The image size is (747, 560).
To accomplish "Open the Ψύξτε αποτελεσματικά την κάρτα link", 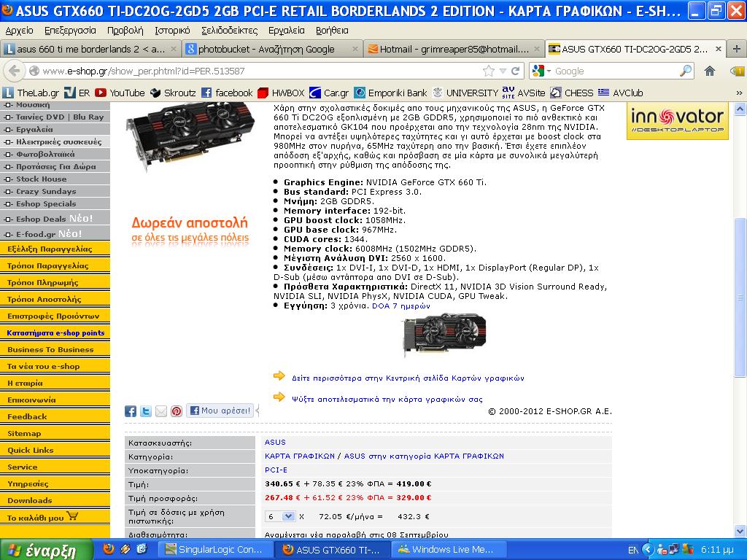I will pos(387,399).
